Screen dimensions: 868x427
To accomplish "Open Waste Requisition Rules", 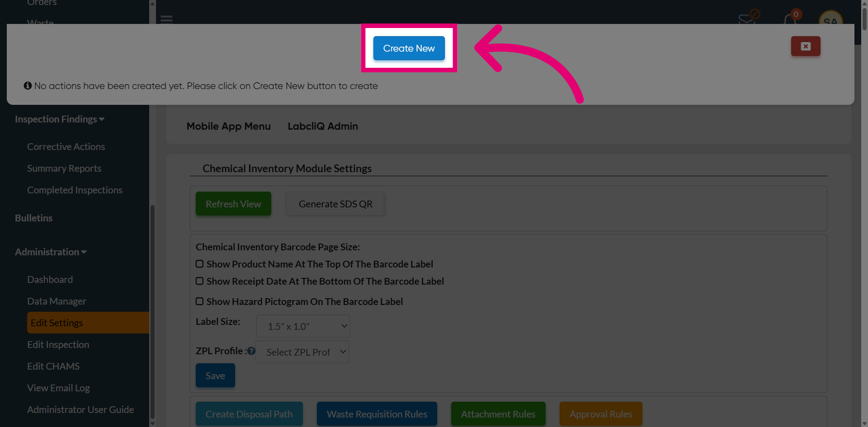I will (x=377, y=414).
